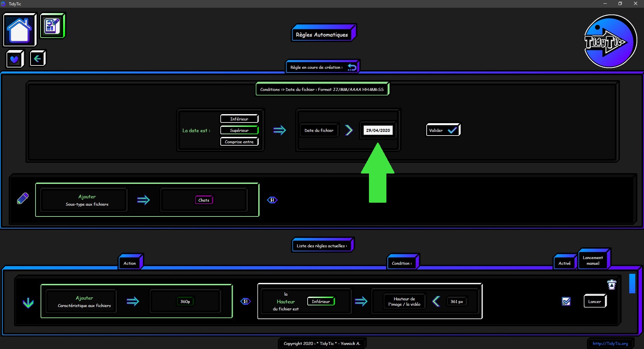Open the http://TidyTic.org link
644x349 pixels.
click(610, 343)
